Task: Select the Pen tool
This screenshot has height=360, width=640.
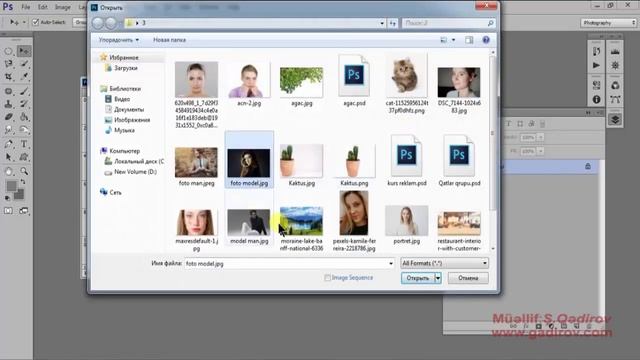Action: click(9, 144)
